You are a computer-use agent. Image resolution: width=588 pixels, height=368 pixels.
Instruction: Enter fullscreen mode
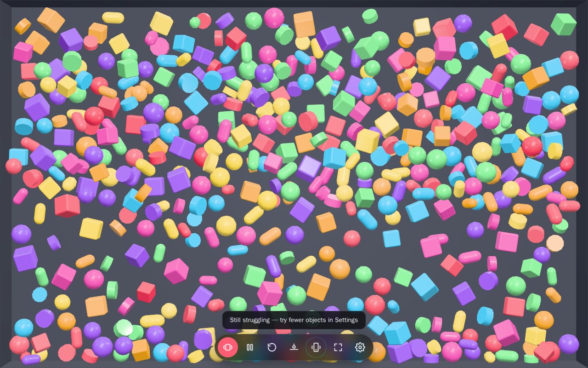pos(338,347)
